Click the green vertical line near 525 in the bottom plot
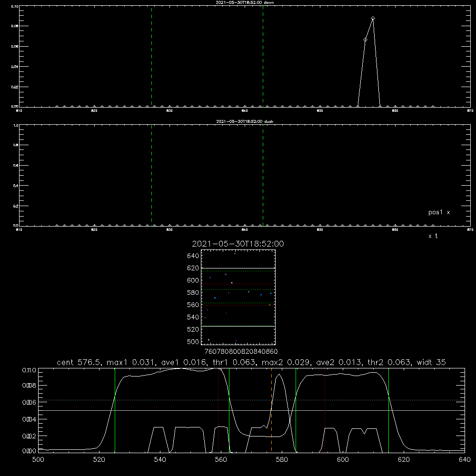This screenshot has width=476, height=476. tap(115, 410)
